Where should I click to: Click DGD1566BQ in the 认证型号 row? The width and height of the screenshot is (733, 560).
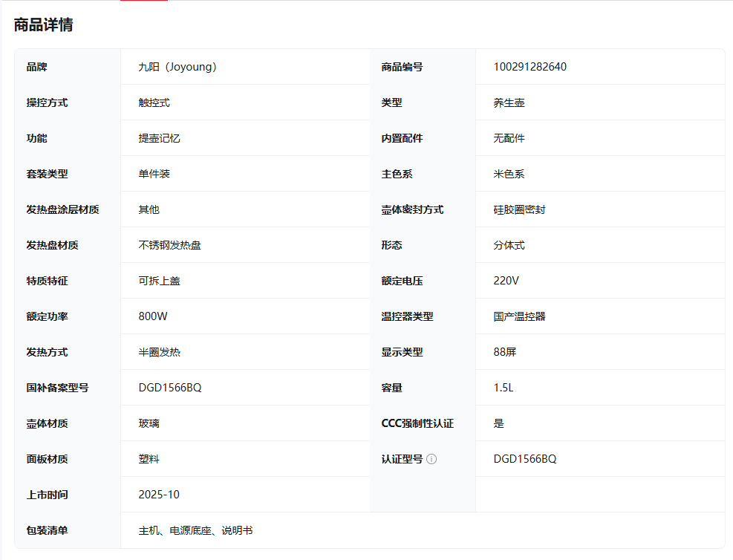click(524, 459)
